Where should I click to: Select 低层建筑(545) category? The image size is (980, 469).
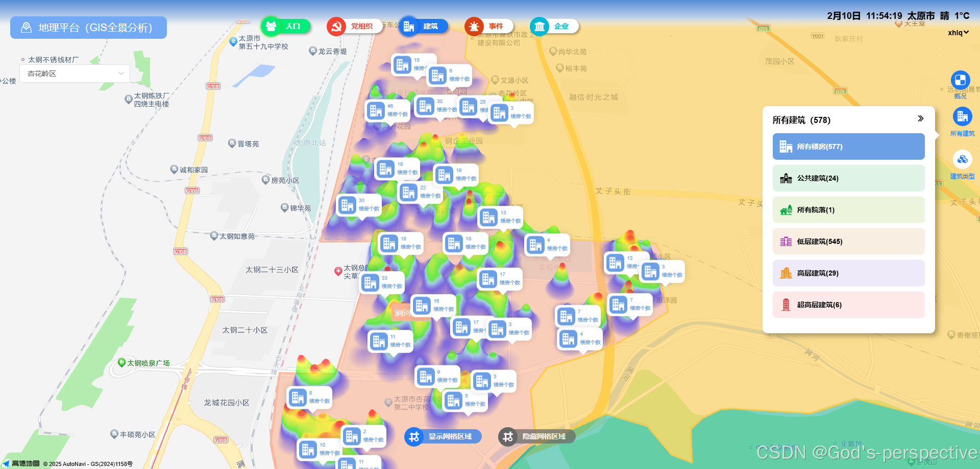848,241
